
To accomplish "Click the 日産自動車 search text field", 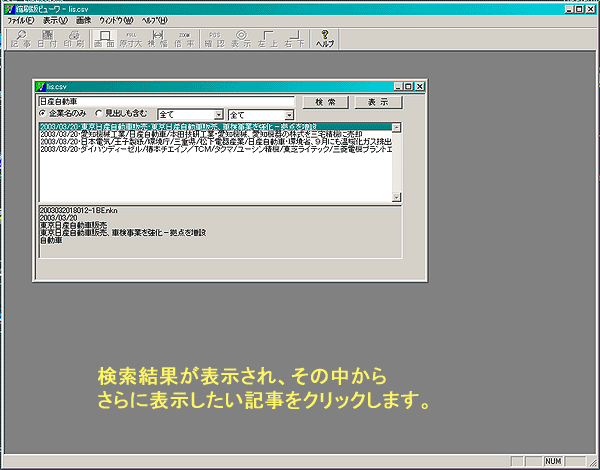I will tap(165, 101).
